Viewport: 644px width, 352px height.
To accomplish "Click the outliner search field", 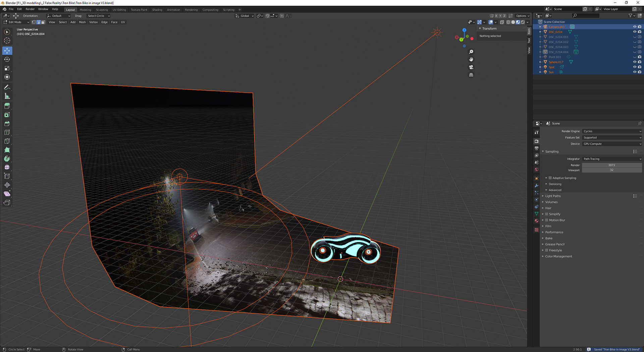I will tap(586, 15).
